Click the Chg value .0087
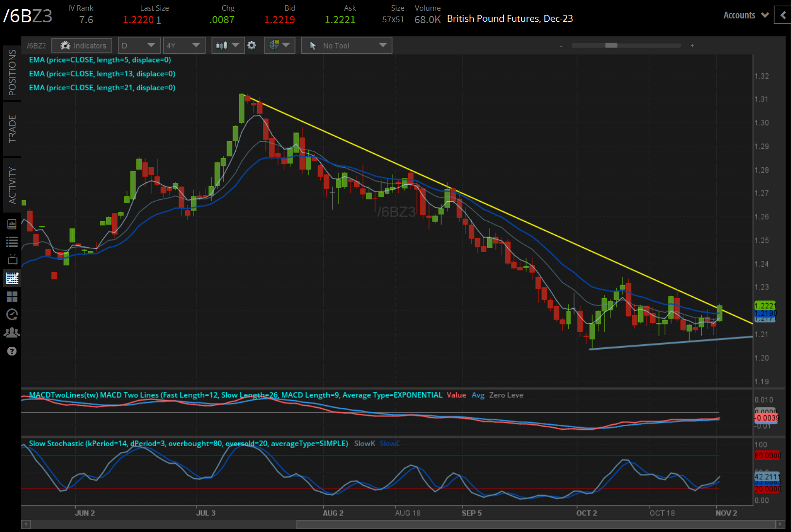This screenshot has width=791, height=532. [x=222, y=20]
